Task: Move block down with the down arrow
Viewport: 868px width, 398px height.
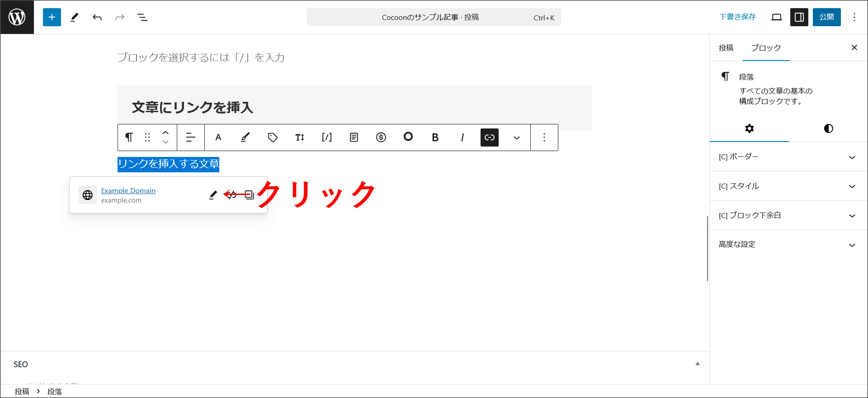Action: [165, 142]
